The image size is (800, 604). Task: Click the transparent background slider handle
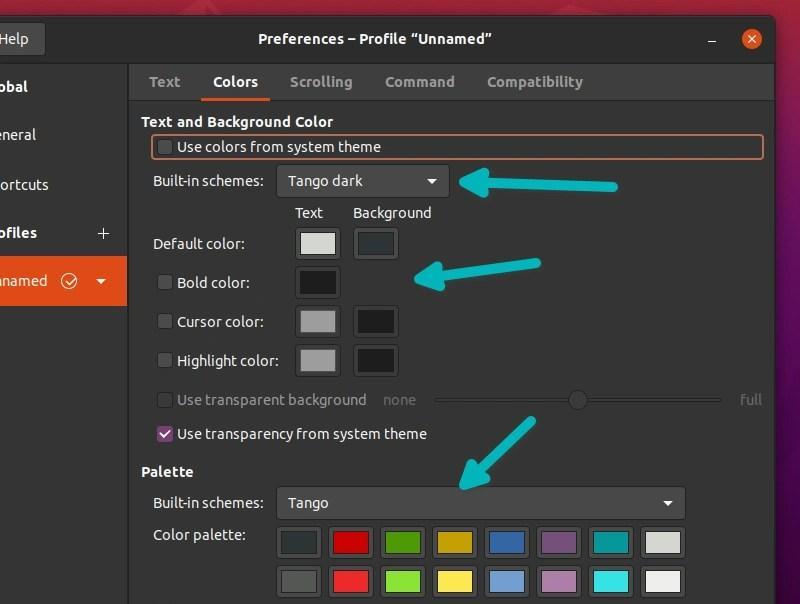pos(578,400)
